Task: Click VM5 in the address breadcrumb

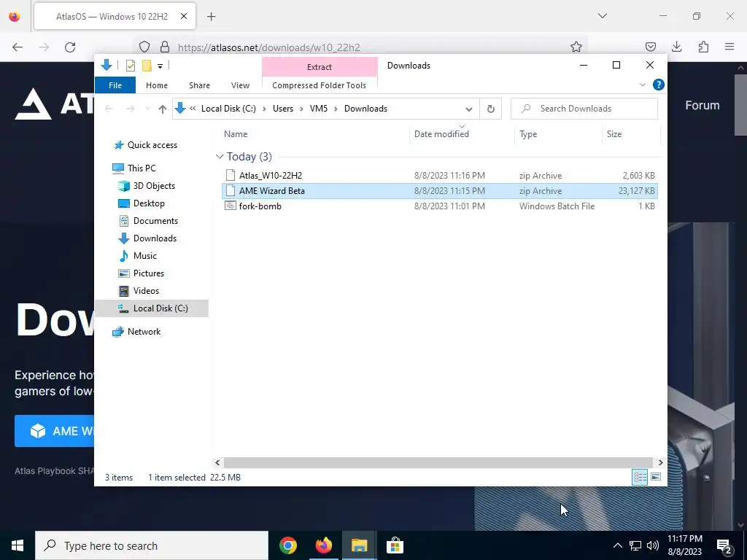Action: [x=319, y=109]
